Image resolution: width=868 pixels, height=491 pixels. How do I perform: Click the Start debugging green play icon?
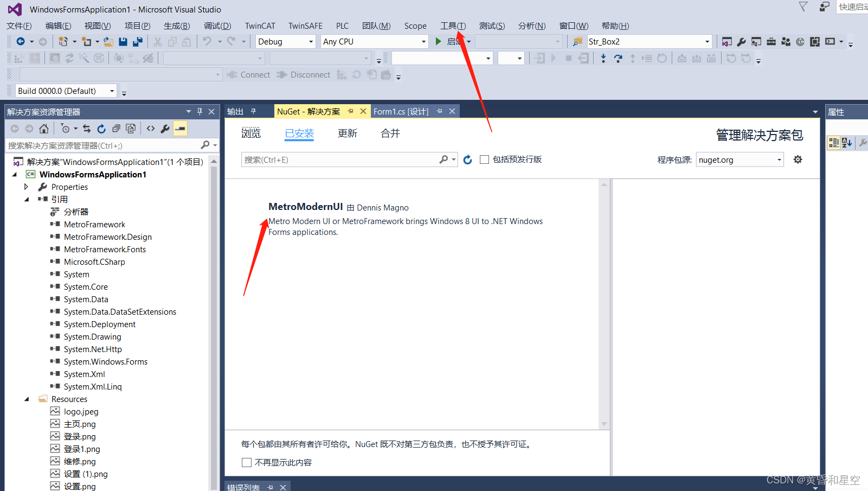(438, 41)
